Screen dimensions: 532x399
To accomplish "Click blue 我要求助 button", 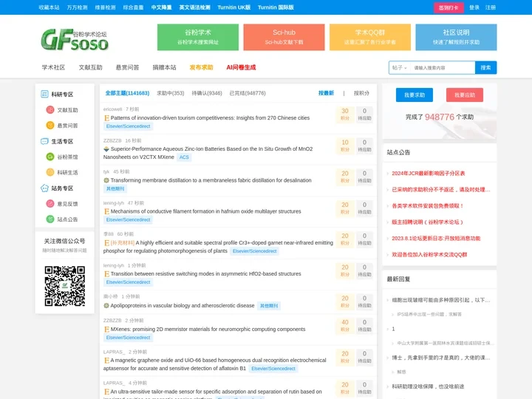I will coord(415,95).
